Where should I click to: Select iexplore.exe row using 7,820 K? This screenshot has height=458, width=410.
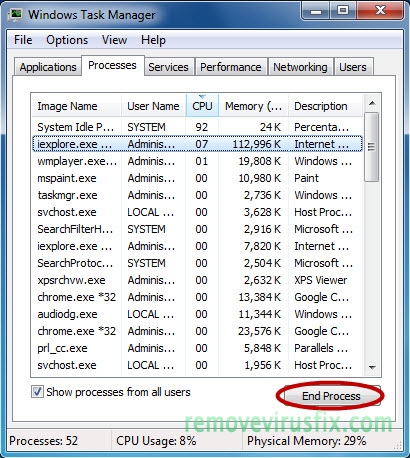[197, 246]
